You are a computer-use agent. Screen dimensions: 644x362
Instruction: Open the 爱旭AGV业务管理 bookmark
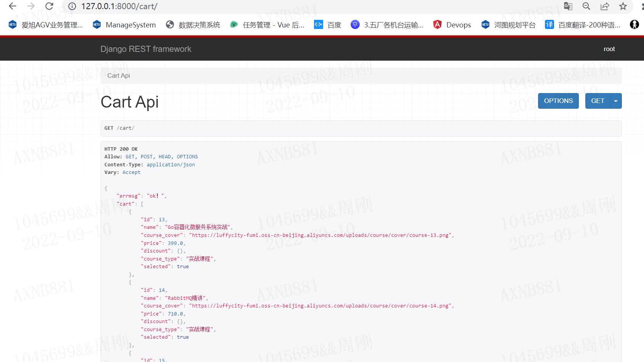46,25
